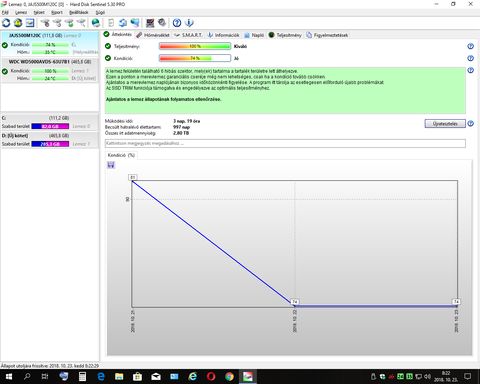The width and height of the screenshot is (480, 384).
Task: Click the document report toolbar icon
Action: pos(111,23)
